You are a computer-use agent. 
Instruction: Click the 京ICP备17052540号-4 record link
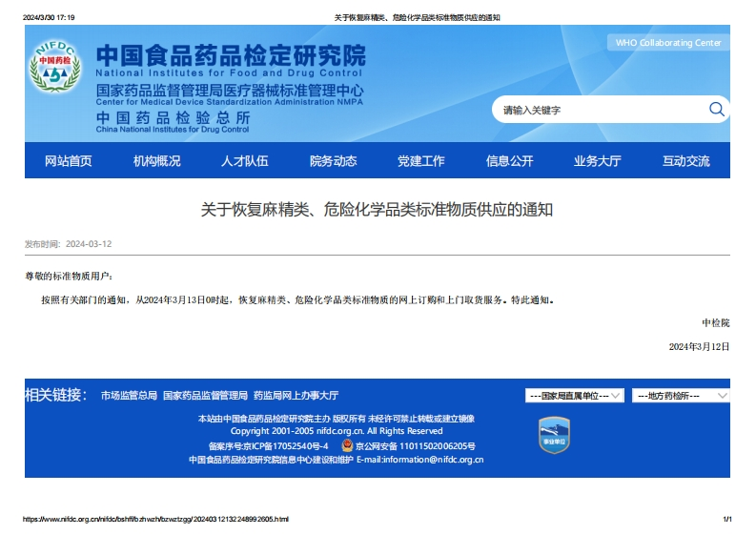282,445
